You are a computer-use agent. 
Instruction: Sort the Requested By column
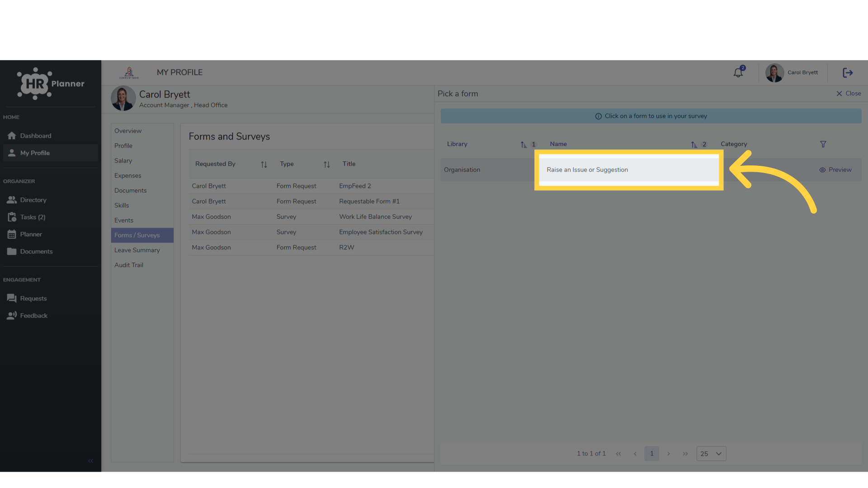pyautogui.click(x=264, y=164)
